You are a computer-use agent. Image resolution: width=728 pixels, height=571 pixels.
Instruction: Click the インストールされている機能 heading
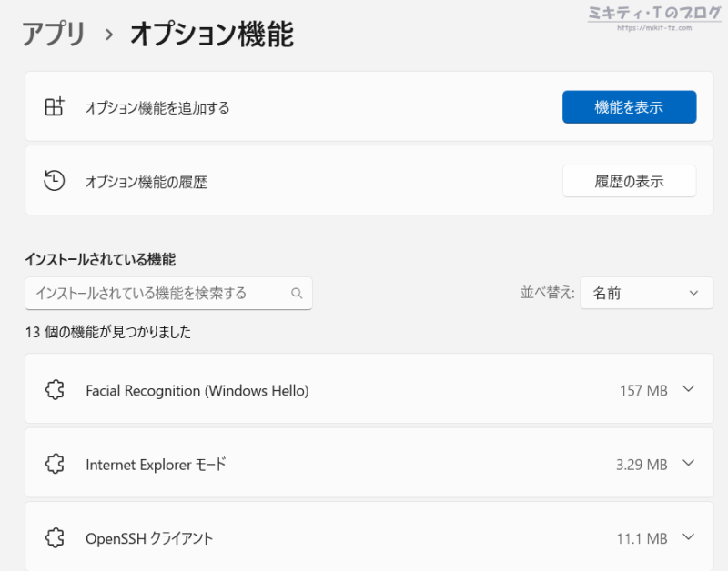tap(100, 259)
